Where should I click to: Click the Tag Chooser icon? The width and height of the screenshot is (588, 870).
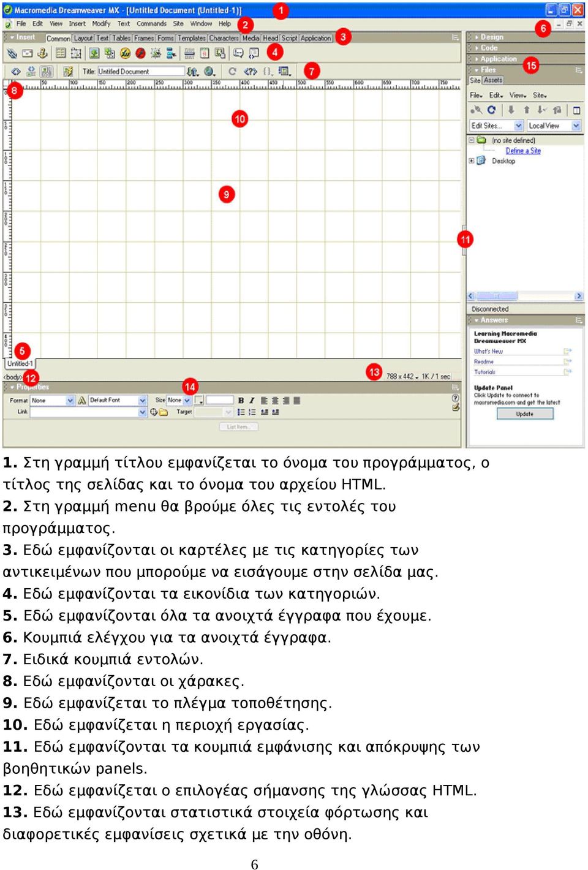tap(254, 53)
